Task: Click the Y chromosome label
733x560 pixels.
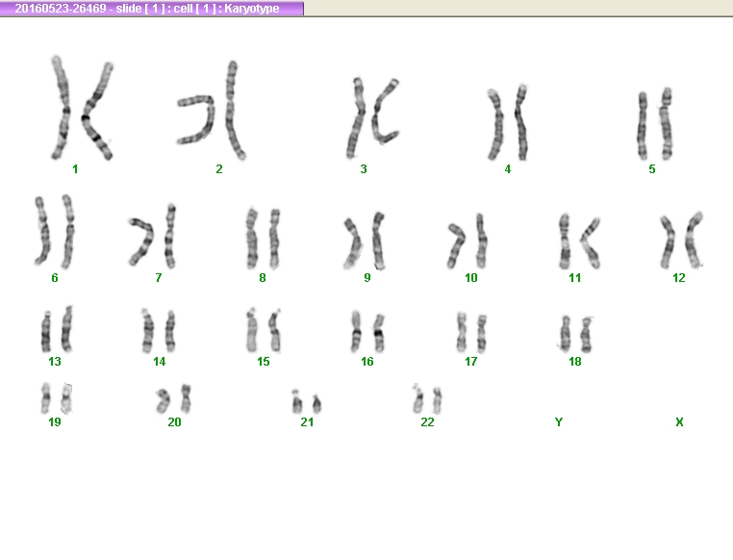Action: pos(559,422)
